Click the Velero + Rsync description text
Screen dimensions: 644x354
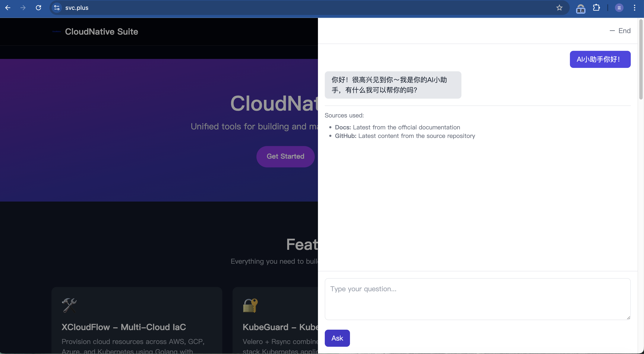coord(280,346)
